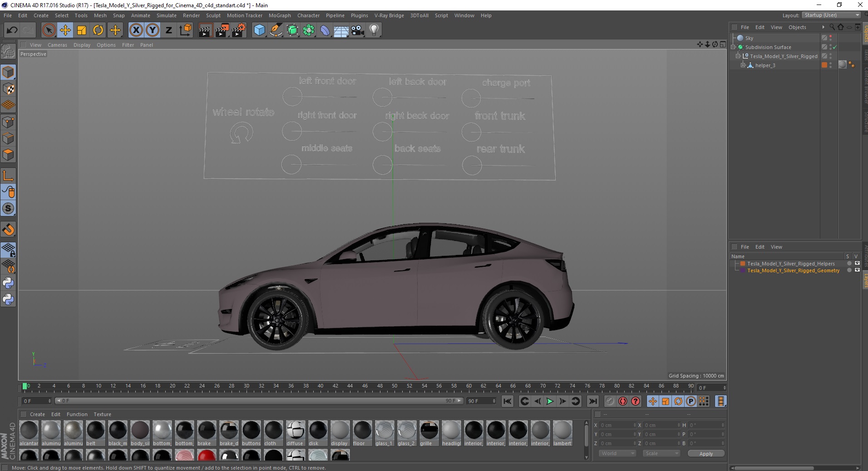Click the Apply coordinates button
Viewport: 868px width, 471px height.
coord(706,453)
